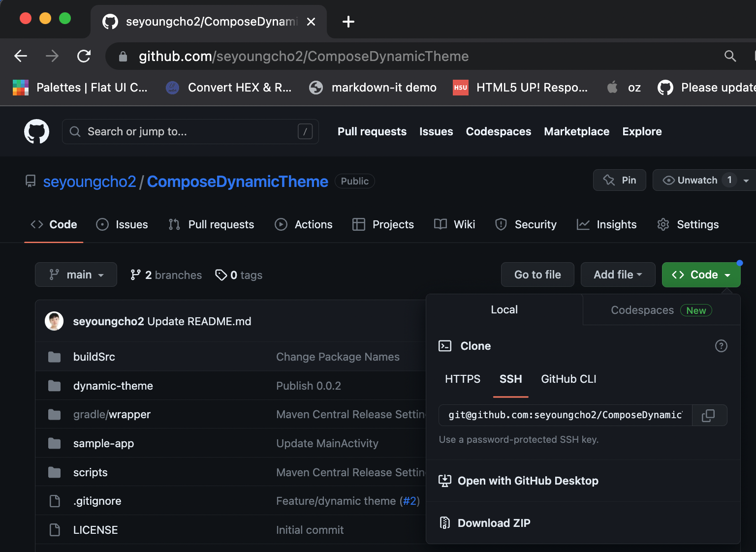756x552 pixels.
Task: Click the address bar lock icon
Action: (x=123, y=57)
